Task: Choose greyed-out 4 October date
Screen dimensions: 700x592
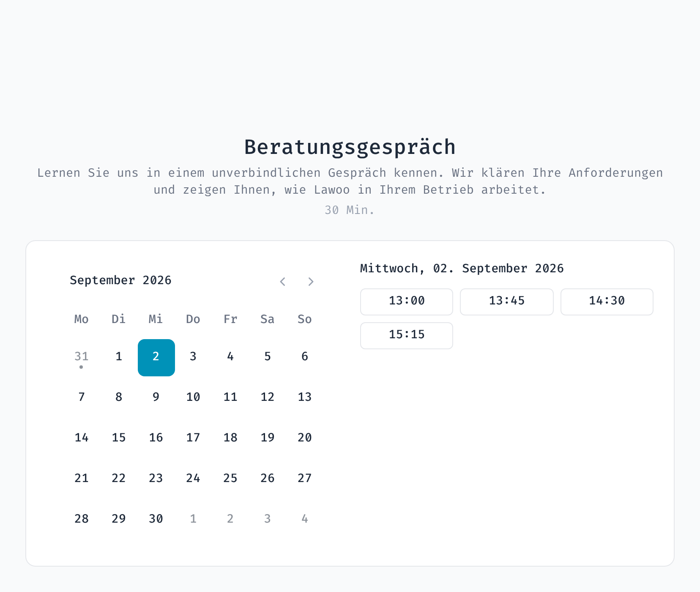Action: [x=305, y=520]
